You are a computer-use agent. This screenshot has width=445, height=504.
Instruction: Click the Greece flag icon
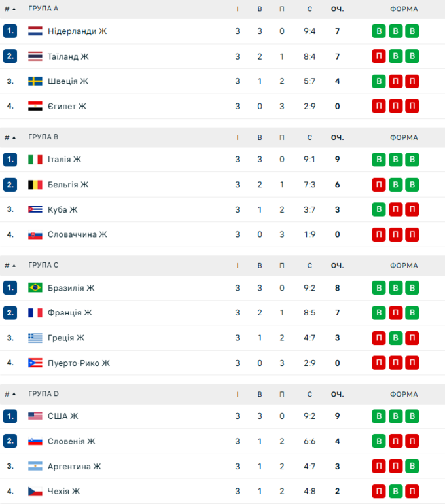(35, 338)
